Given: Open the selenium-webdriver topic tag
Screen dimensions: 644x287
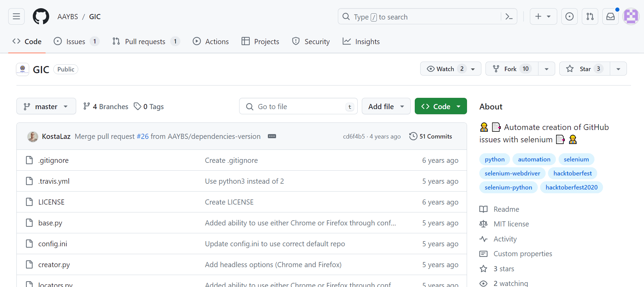Looking at the screenshot, I should tap(512, 173).
